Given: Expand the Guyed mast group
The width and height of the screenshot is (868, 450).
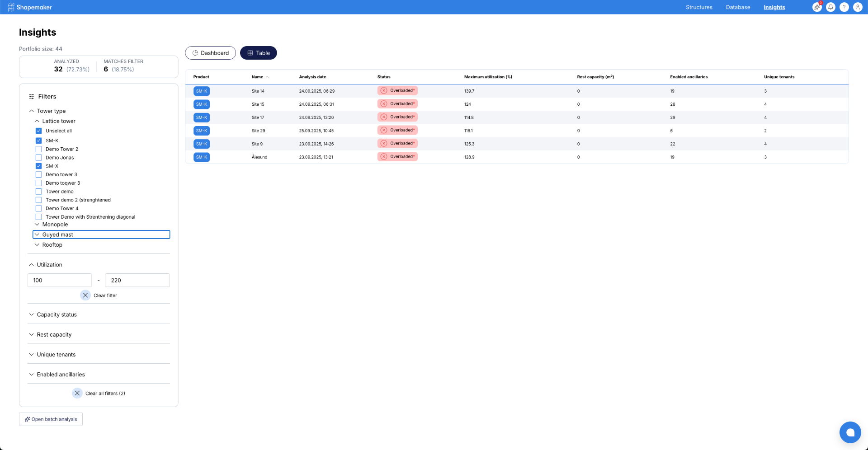Looking at the screenshot, I should coord(37,235).
